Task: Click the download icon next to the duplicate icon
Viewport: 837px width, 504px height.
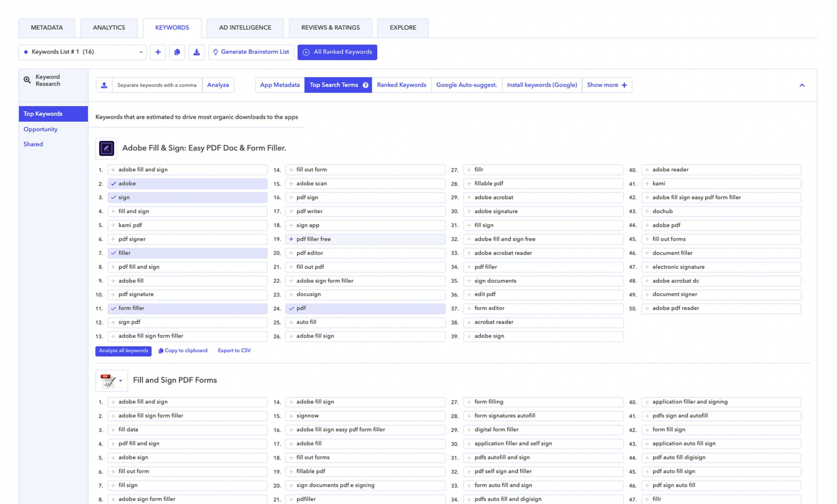Action: 196,52
